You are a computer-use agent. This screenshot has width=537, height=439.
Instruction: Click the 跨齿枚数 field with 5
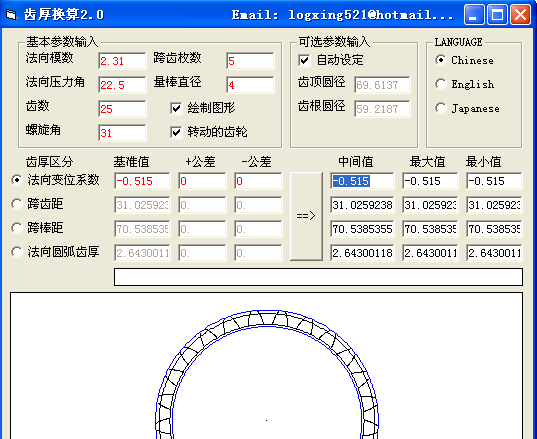[x=250, y=61]
